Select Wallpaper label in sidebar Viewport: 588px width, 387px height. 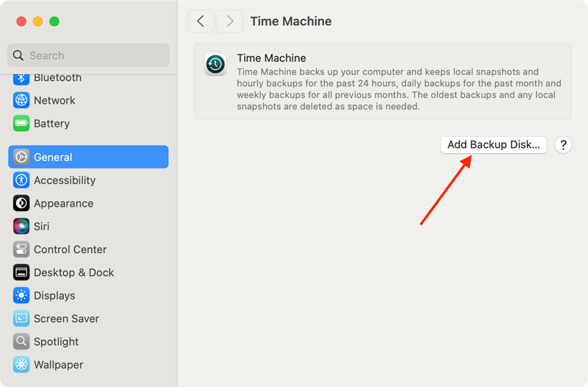pyautogui.click(x=59, y=365)
